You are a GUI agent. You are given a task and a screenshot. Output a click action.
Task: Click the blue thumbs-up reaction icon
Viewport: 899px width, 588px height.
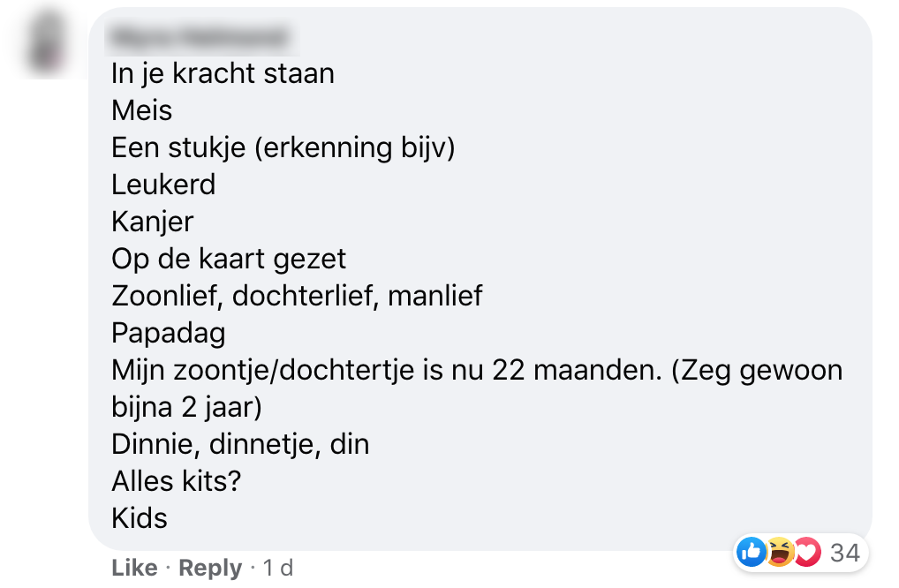(751, 553)
